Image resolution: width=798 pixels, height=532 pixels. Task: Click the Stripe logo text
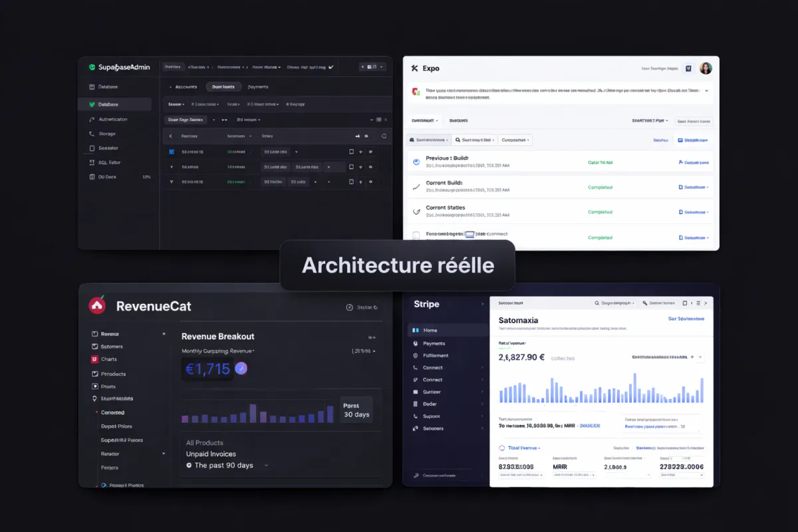pos(426,304)
